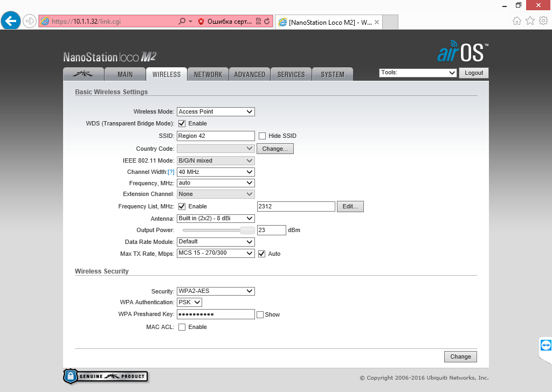Click the Frequency List value field
Image resolution: width=552 pixels, height=392 pixels.
pos(296,206)
